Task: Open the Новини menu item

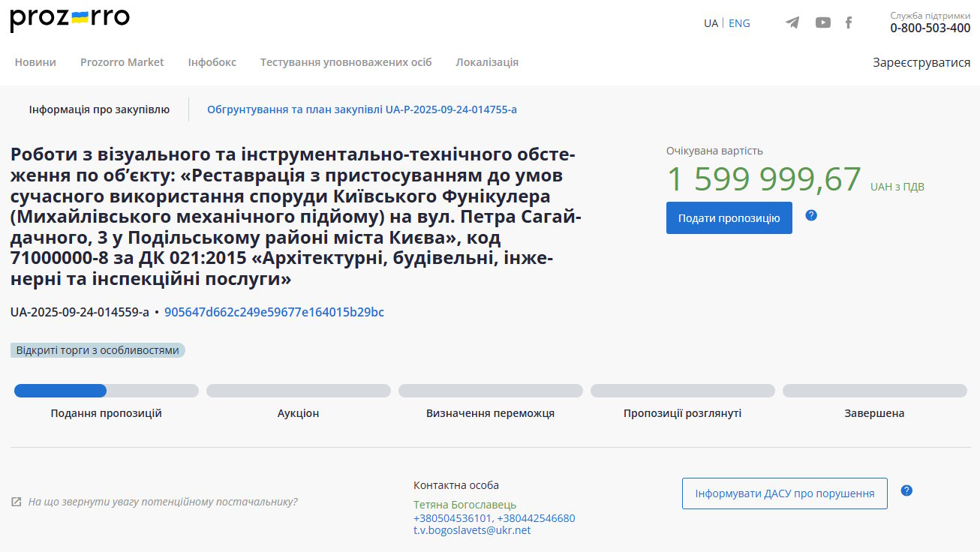Action: click(x=35, y=62)
